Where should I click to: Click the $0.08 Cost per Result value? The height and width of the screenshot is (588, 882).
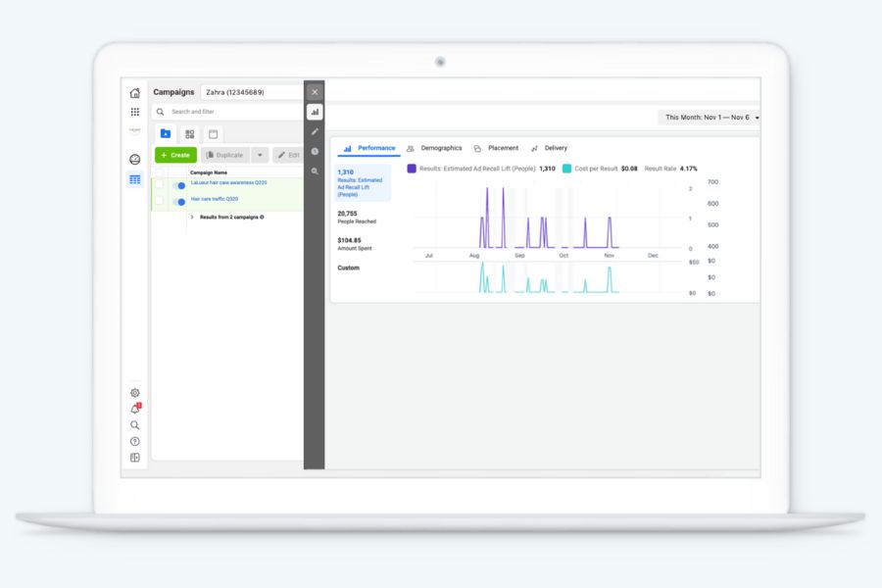(629, 169)
